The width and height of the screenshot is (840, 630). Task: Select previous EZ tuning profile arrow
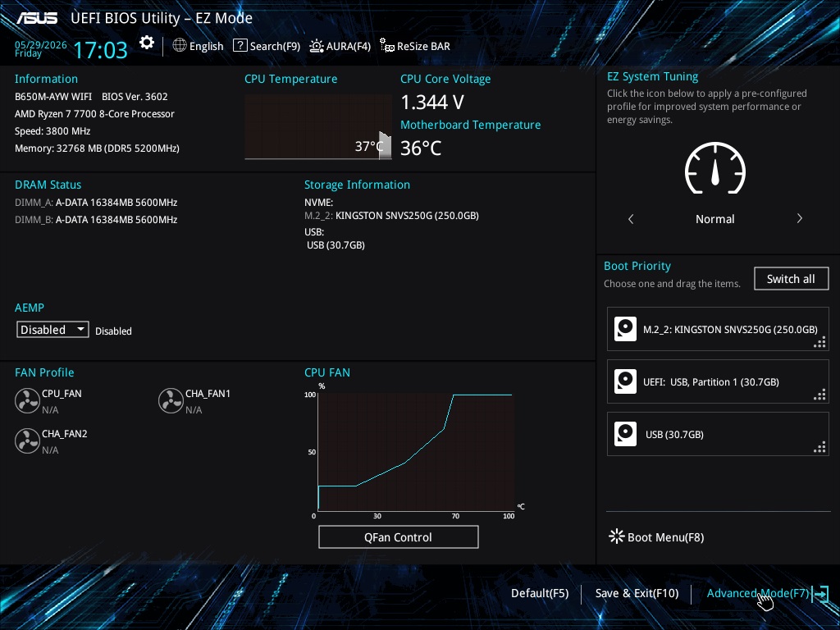click(631, 218)
